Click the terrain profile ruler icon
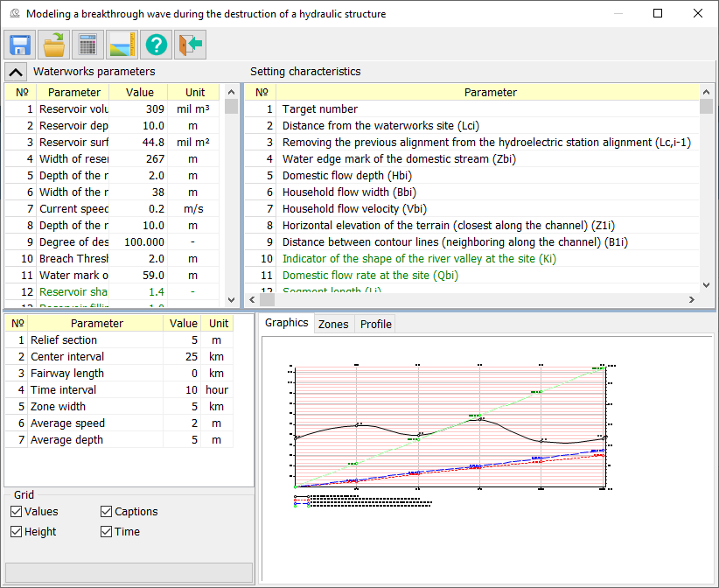This screenshot has height=588, width=719. [x=122, y=45]
